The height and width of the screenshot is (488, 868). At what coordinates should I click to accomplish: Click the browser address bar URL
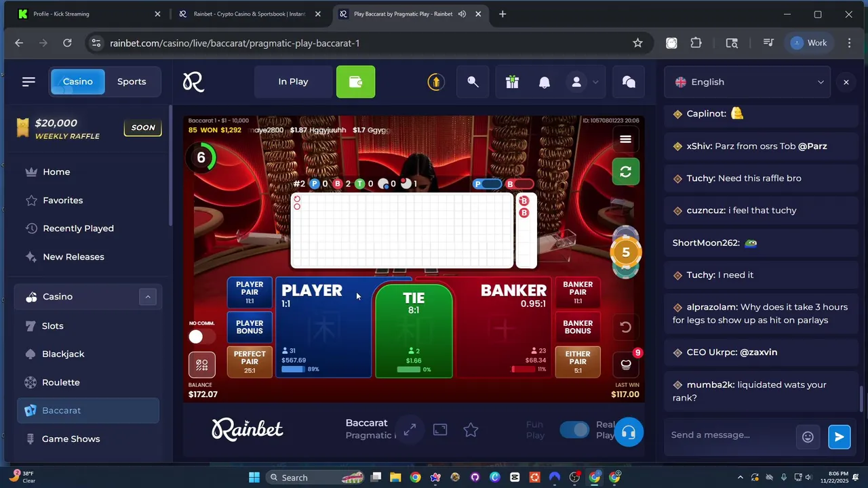point(235,43)
